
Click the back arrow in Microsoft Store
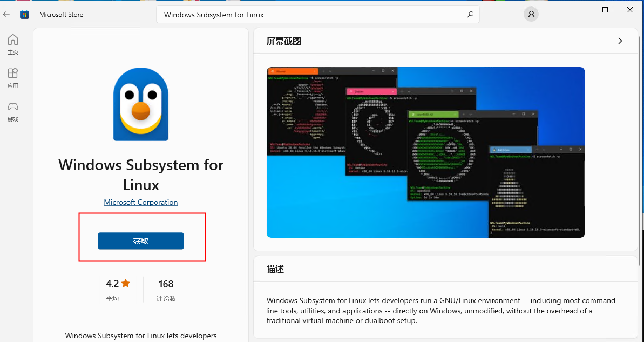(6, 15)
